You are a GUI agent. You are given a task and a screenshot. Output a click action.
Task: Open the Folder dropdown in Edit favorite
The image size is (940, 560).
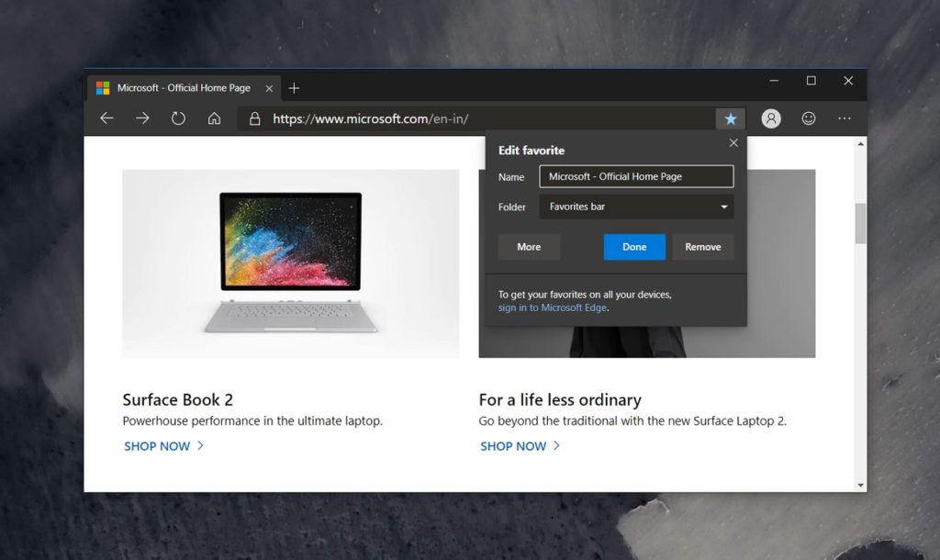point(724,207)
